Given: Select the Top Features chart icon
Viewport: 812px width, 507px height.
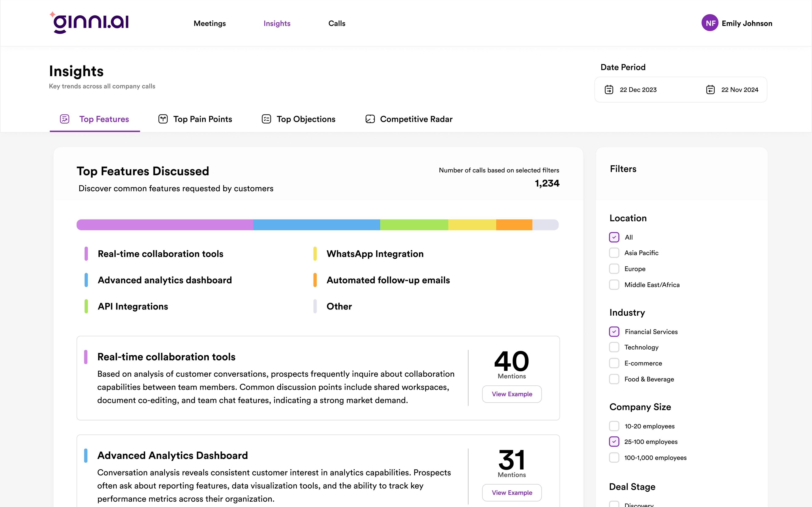Looking at the screenshot, I should tap(64, 119).
